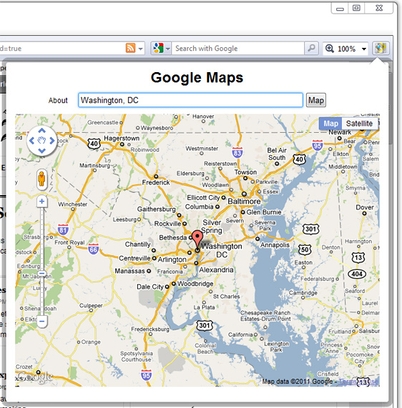Screen dimensions: 402x408
Task: Minimize the browser window
Action: [x=340, y=8]
